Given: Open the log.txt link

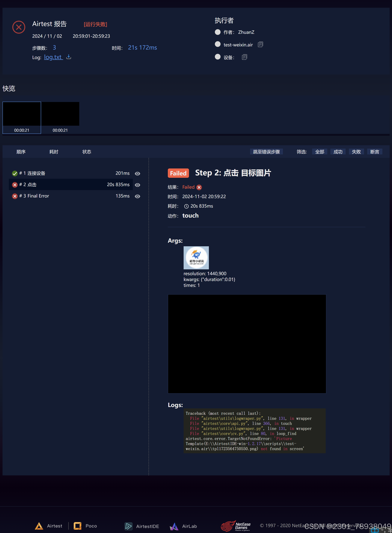Looking at the screenshot, I should [53, 57].
